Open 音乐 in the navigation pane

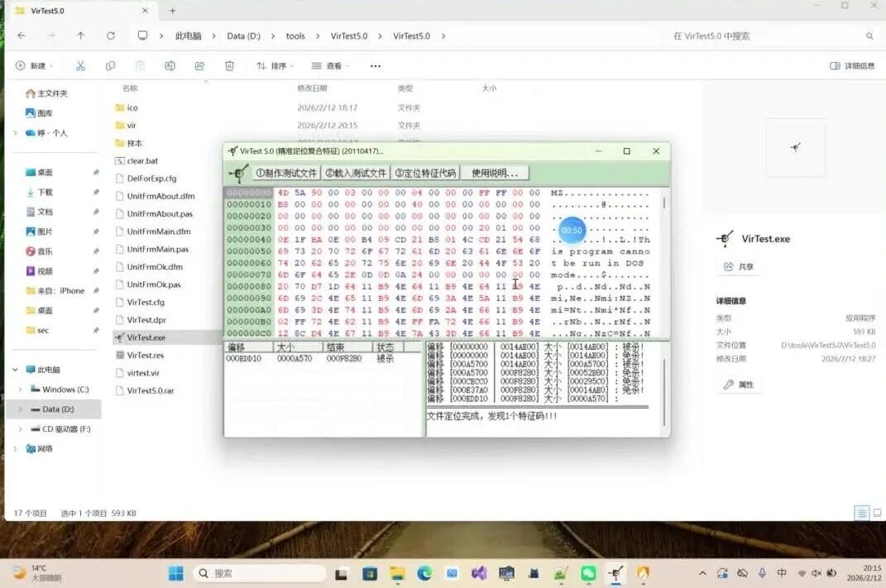(x=39, y=251)
